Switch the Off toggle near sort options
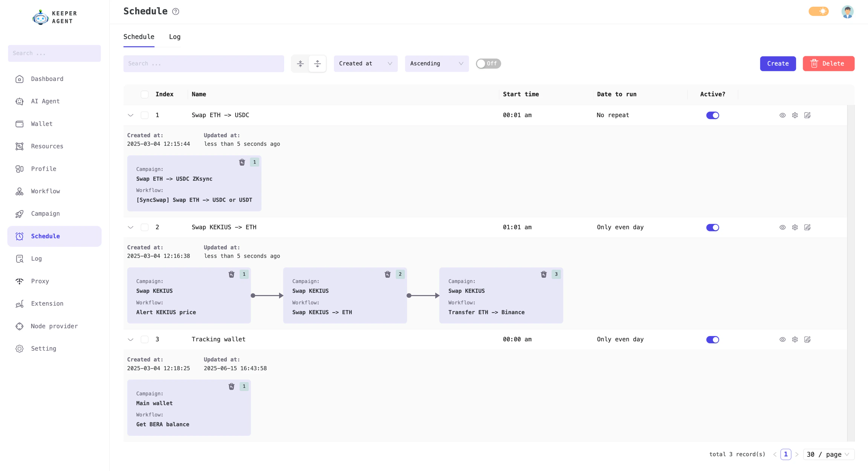This screenshot has width=868, height=471. 488,64
